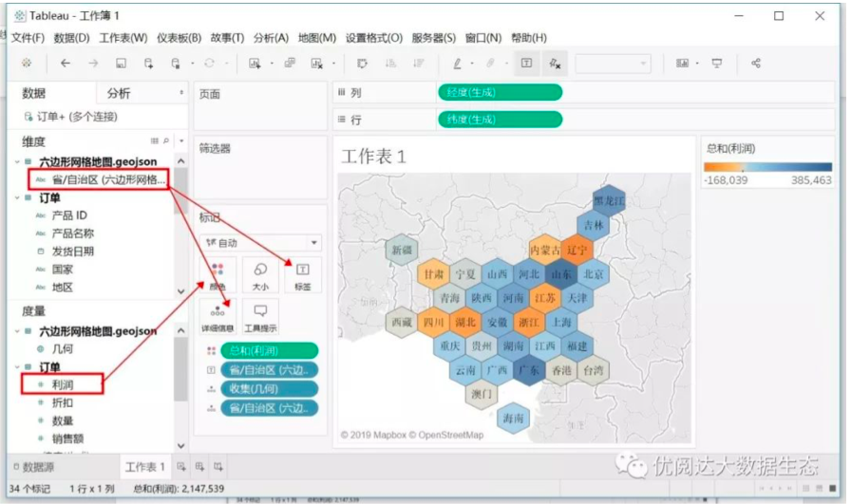Switch to the 分析 pane tab
The width and height of the screenshot is (851, 504).
click(x=119, y=93)
